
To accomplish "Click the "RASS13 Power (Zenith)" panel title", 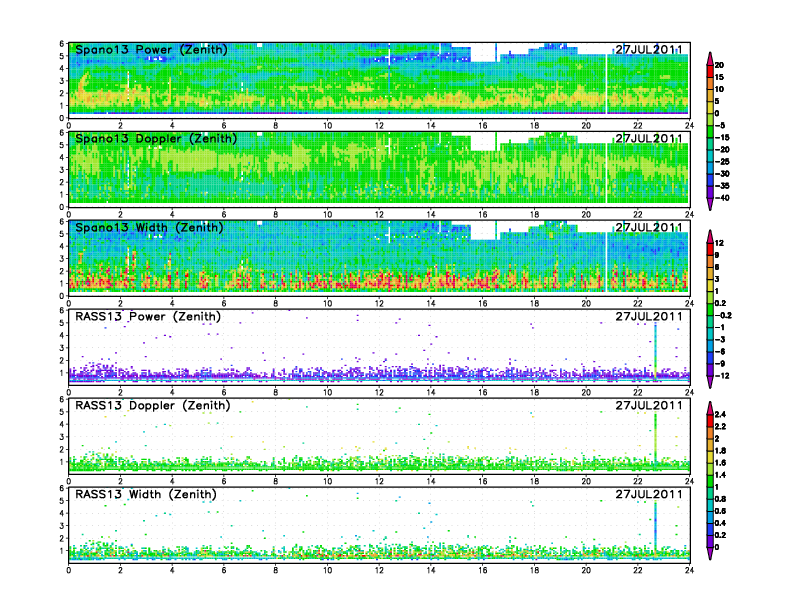I will (x=148, y=317).
